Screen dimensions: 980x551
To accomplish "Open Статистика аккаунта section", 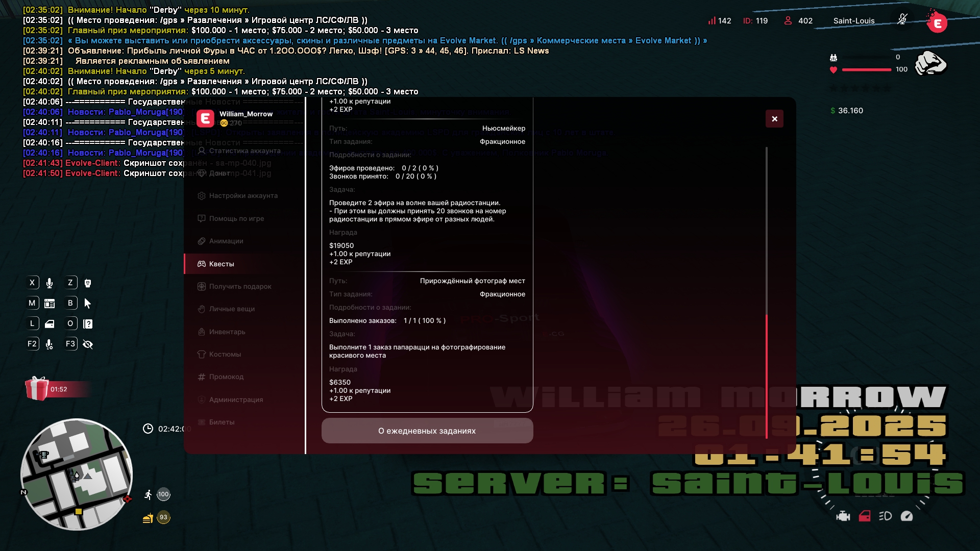I will (244, 151).
